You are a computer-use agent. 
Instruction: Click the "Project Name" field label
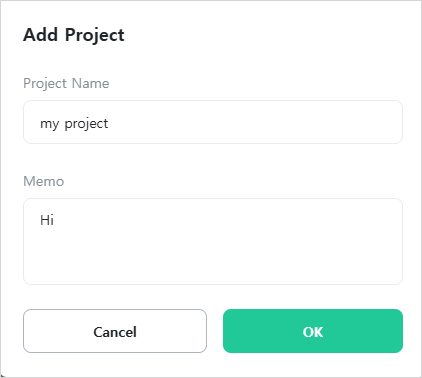pos(66,83)
